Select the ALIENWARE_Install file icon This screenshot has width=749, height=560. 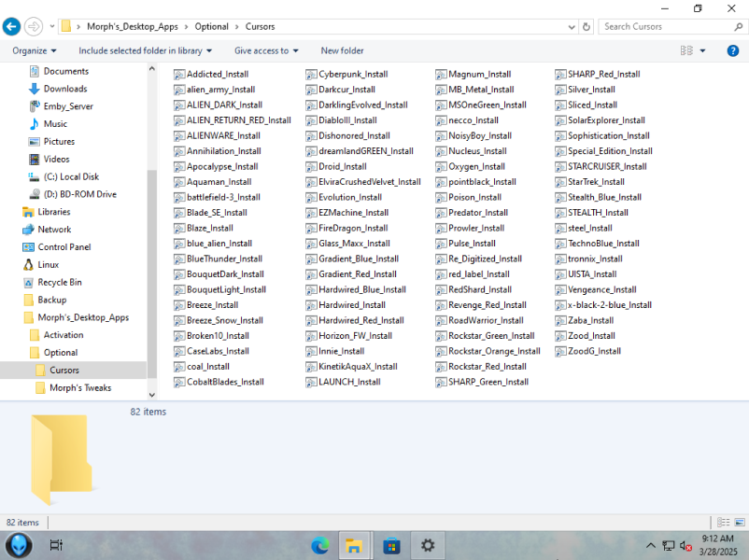(179, 136)
